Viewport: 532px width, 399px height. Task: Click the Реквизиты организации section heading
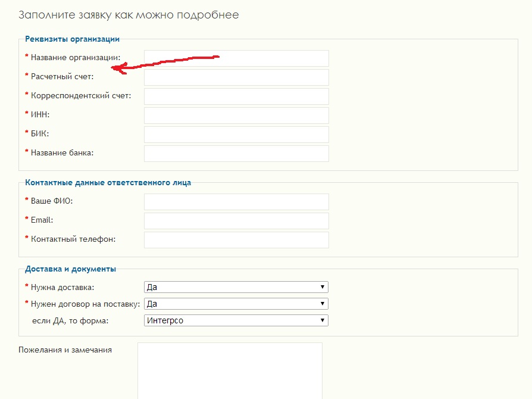tap(72, 39)
